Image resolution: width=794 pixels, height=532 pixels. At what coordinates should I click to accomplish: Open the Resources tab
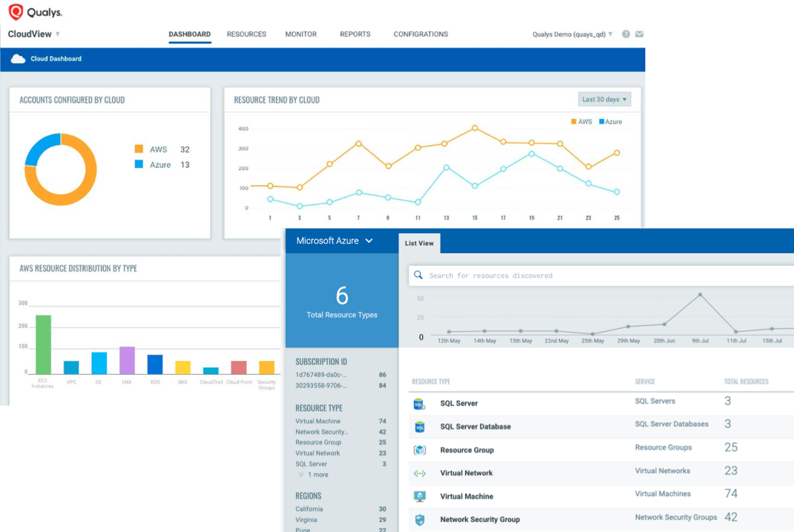[246, 34]
